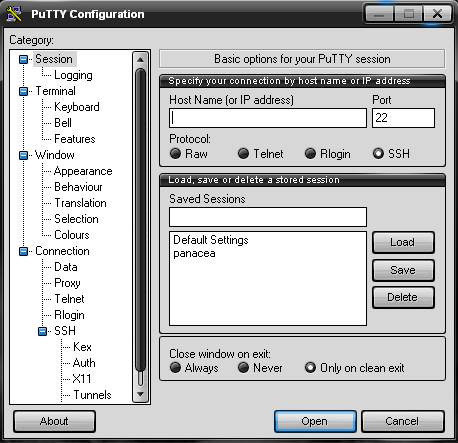Collapse the SSH tree node
Viewport: 458px width, 443px height.
coord(42,331)
